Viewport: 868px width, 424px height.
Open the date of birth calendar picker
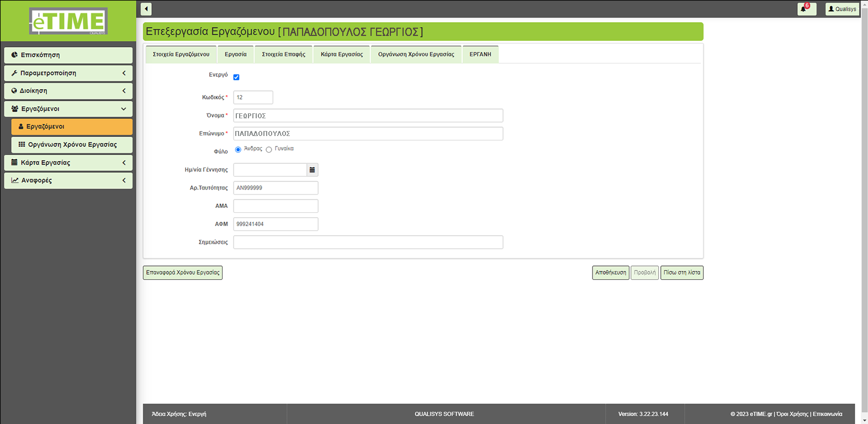(x=313, y=170)
